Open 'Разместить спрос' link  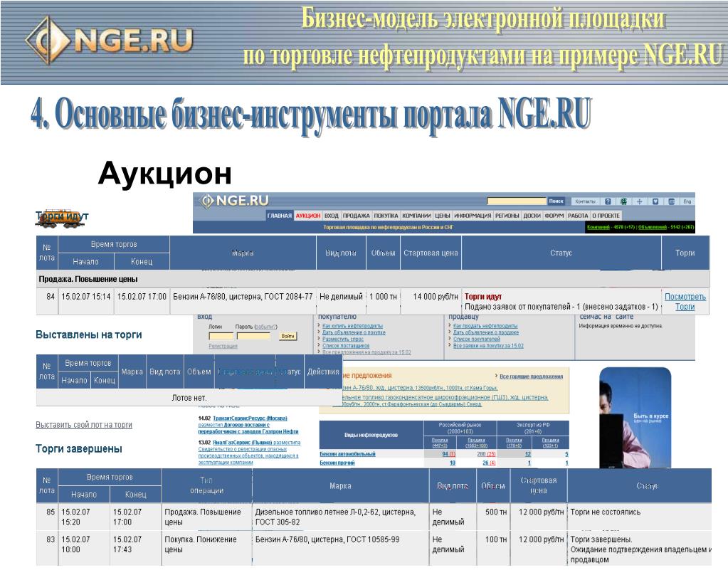tap(342, 339)
